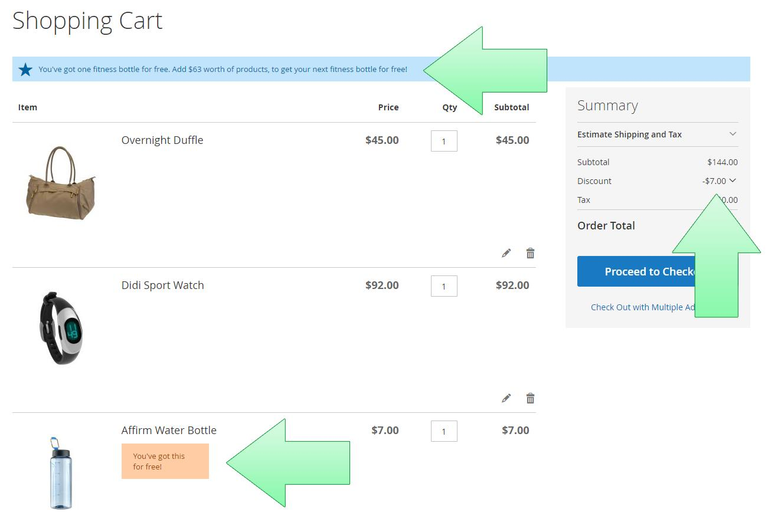Click the star icon in the promo banner
Viewport: 768px width, 532px height.
25,70
